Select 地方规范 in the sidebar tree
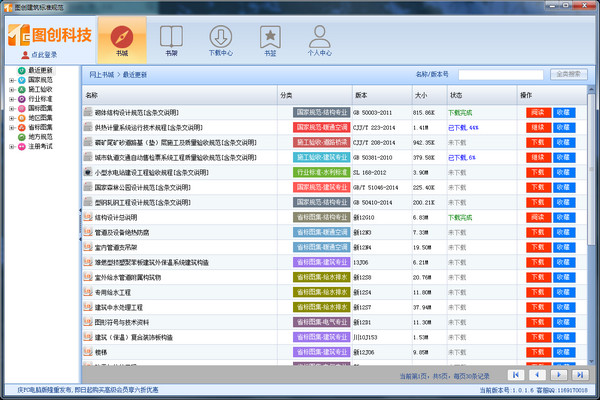Screen dimensions: 600x400 tap(40, 137)
